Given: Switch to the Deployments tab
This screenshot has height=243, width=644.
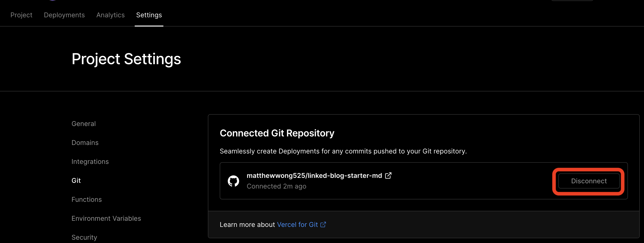Looking at the screenshot, I should (64, 15).
